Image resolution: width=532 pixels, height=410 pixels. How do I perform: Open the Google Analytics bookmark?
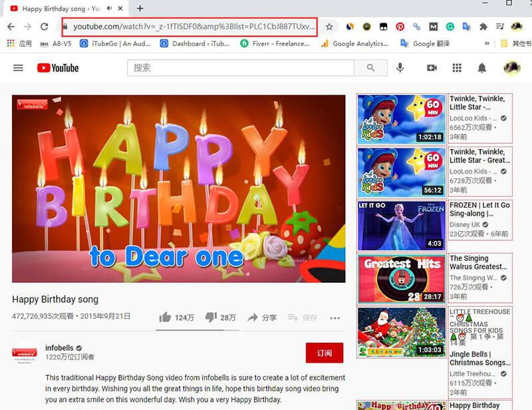point(355,43)
